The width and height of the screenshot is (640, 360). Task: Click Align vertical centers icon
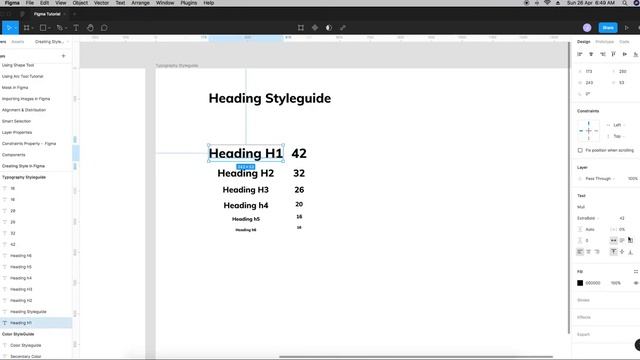pos(624,54)
